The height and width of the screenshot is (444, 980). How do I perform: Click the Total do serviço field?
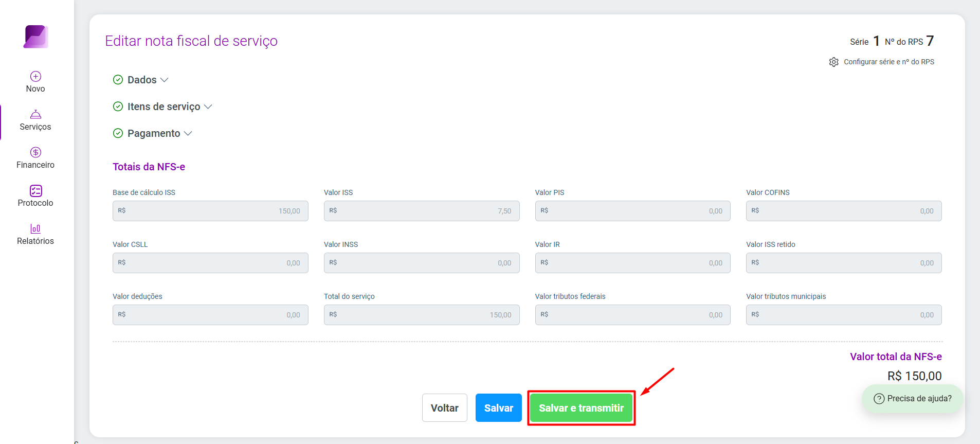(422, 315)
